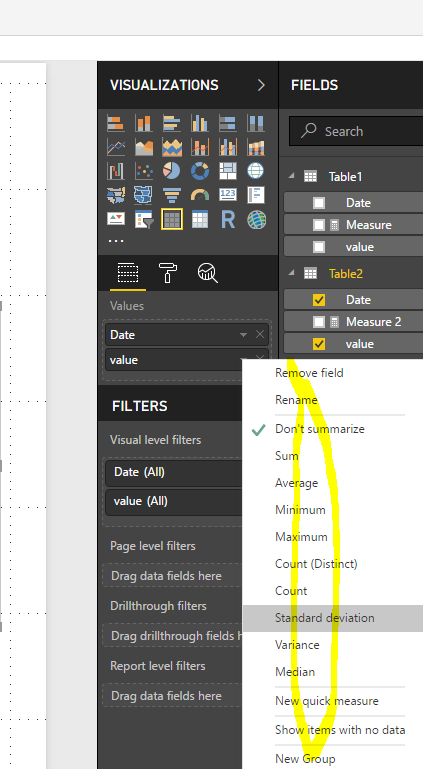Select Variance aggregation

pos(297,645)
